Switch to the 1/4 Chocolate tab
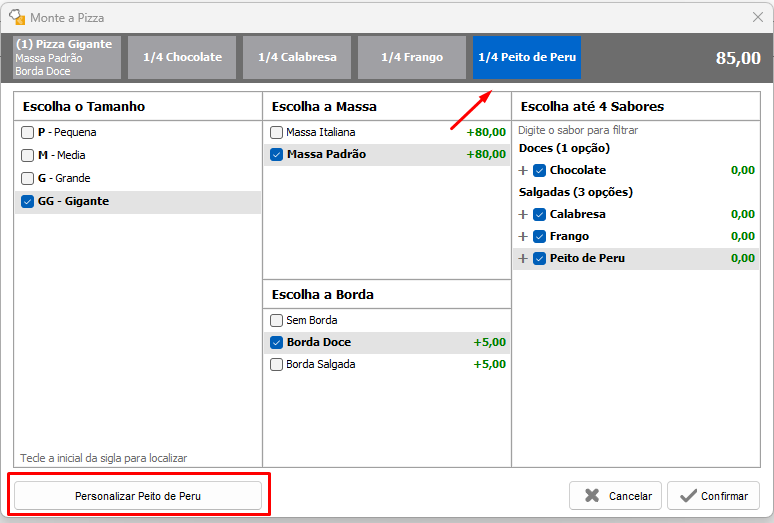 [x=182, y=58]
